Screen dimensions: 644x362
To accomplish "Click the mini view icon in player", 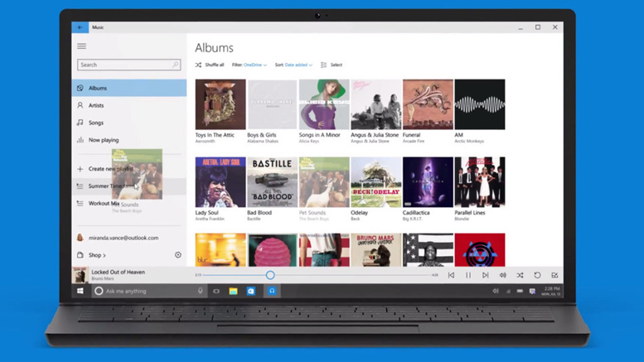I will pyautogui.click(x=554, y=275).
